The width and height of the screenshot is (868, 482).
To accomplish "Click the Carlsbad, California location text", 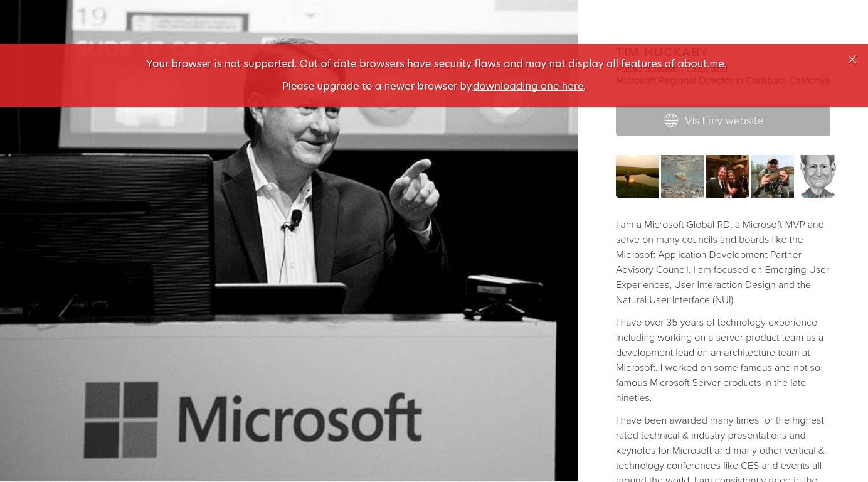I will click(x=787, y=81).
